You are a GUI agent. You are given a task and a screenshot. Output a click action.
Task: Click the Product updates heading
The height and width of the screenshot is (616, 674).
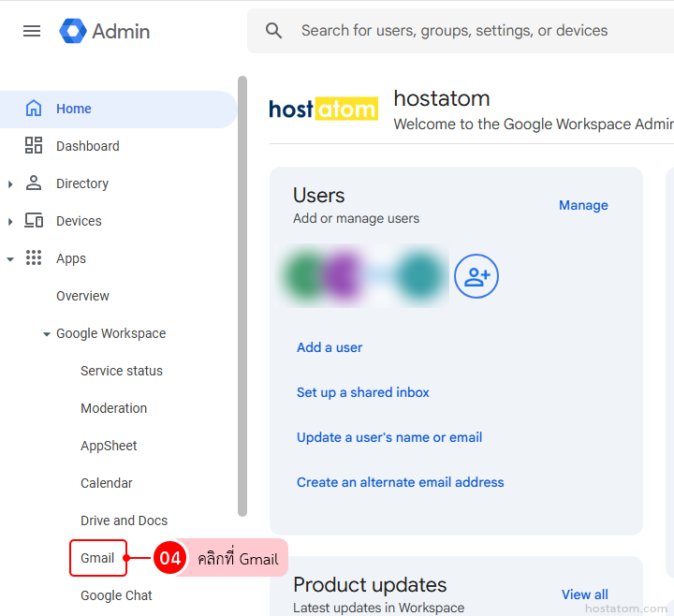coord(370,585)
